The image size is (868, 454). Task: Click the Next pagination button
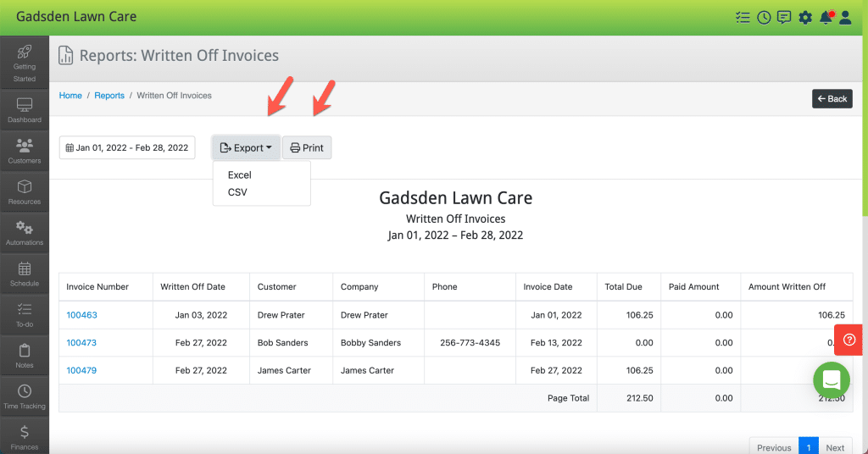(835, 447)
